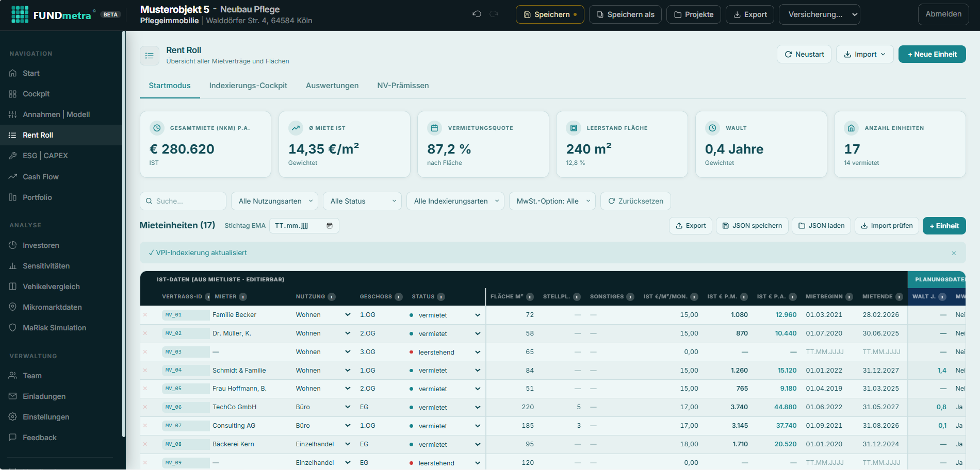
Task: Click info icon next to Vertrags-ID column
Action: 208,297
